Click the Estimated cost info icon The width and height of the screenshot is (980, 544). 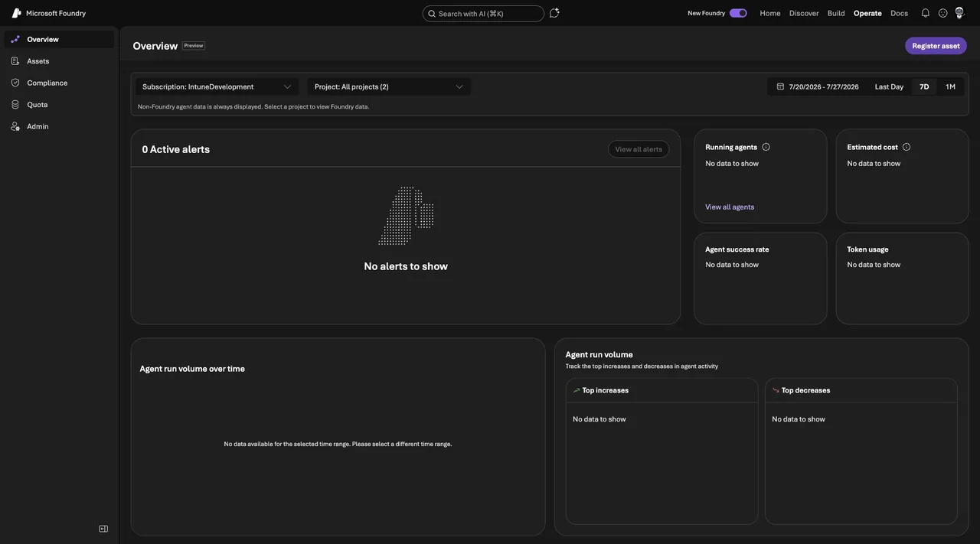(906, 147)
